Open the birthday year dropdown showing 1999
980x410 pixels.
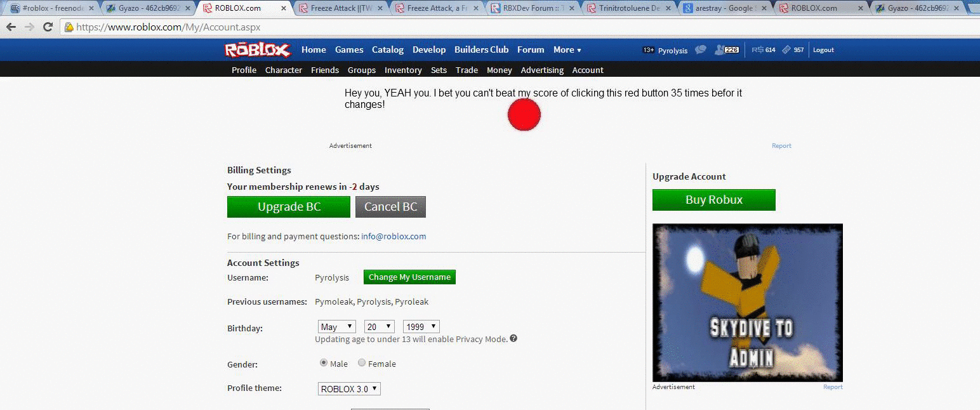[x=421, y=327]
